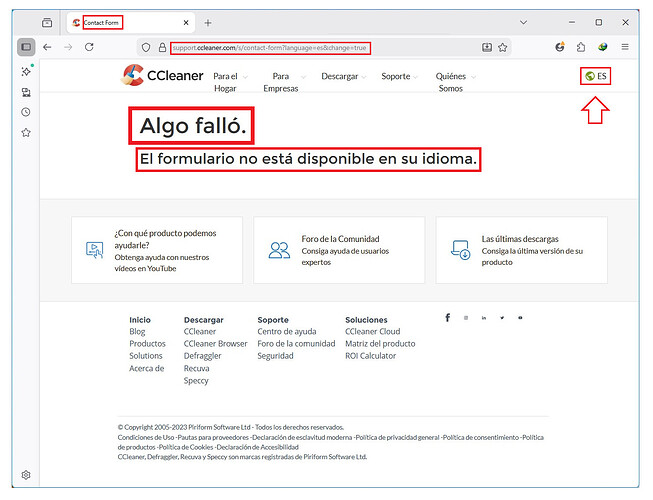Bookmark this page with star icon
Screen dimensions: 653x500
pyautogui.click(x=503, y=47)
